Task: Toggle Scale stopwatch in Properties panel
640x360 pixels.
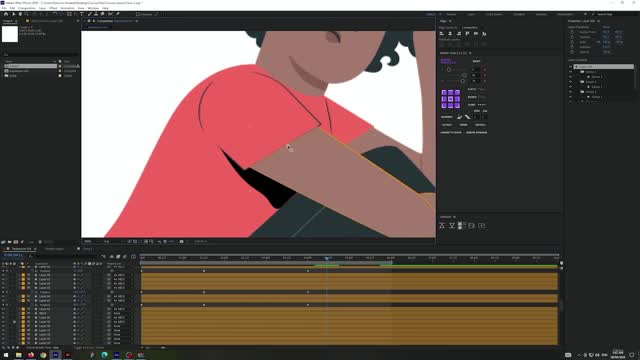Action: click(x=572, y=42)
